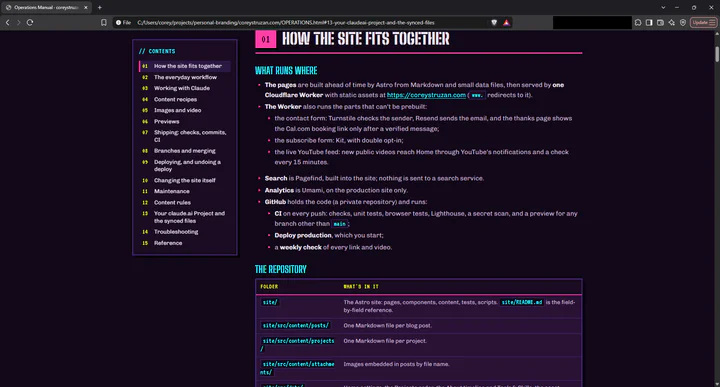Bookmark this page with the bookmark icon
The image size is (720, 387).
tap(104, 22)
